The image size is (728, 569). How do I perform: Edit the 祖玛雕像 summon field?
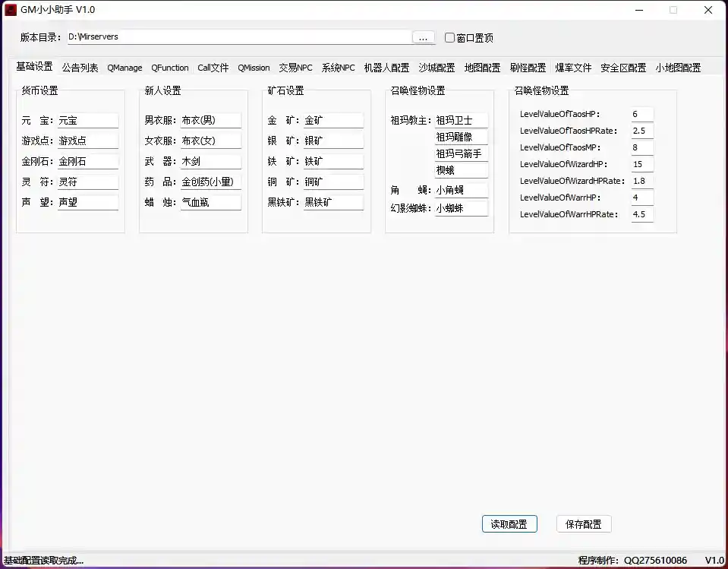click(462, 137)
